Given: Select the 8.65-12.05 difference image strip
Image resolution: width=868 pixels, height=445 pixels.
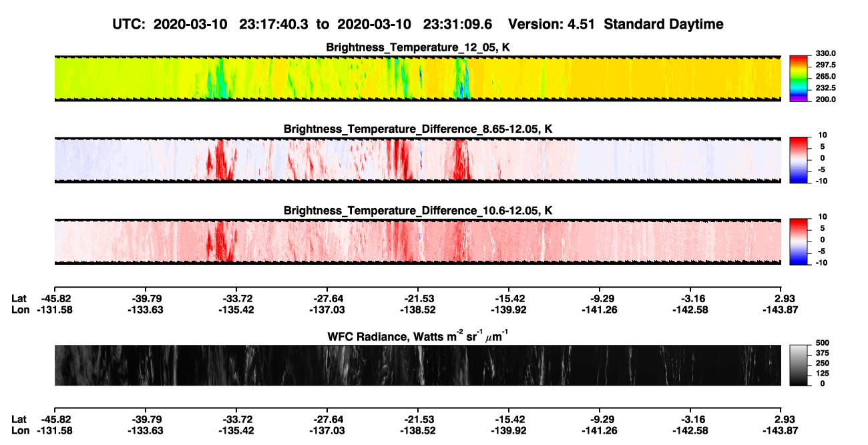Looking at the screenshot, I should [x=417, y=159].
